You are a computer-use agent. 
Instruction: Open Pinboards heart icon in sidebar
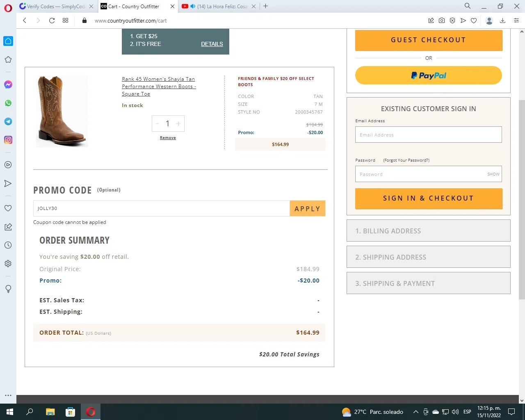(8, 208)
